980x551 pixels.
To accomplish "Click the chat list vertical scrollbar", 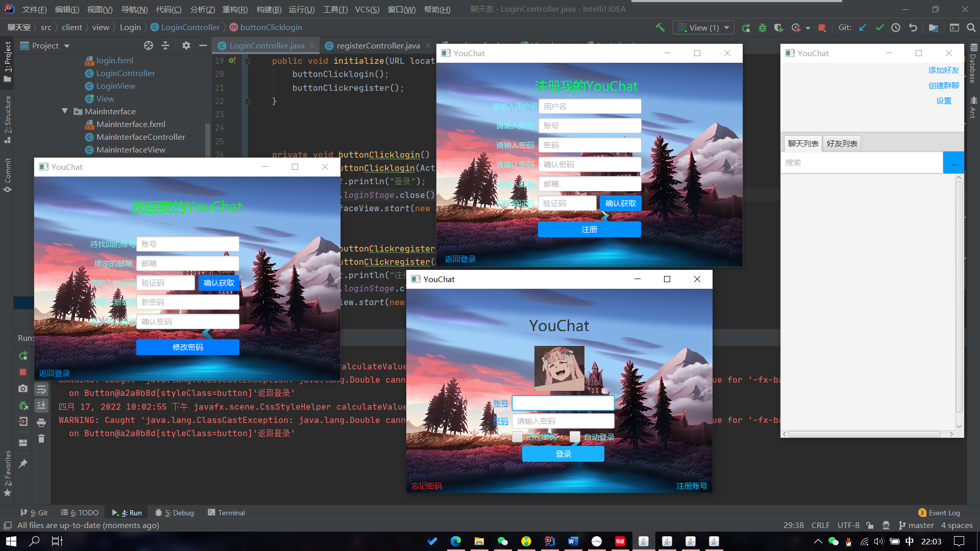I will (x=959, y=296).
